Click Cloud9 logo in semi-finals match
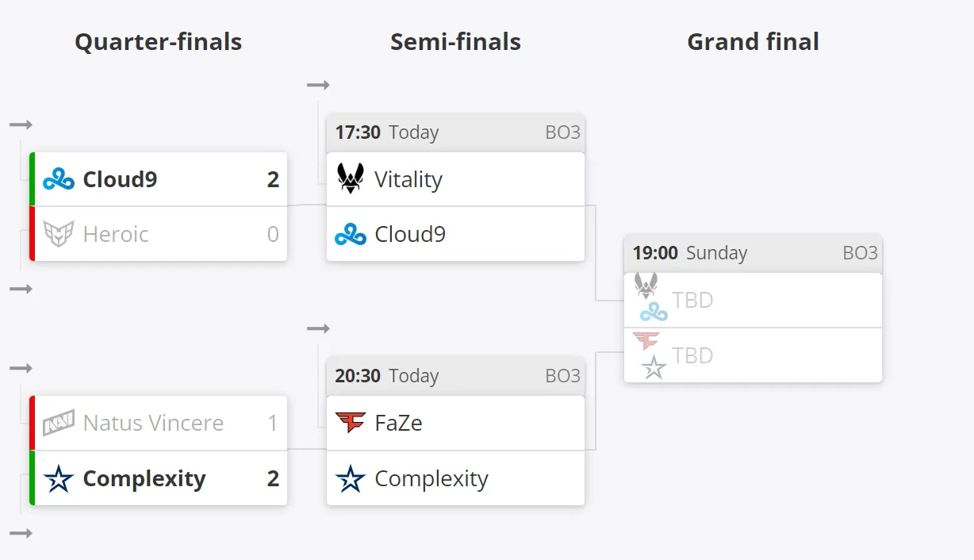974x560 pixels. tap(351, 234)
